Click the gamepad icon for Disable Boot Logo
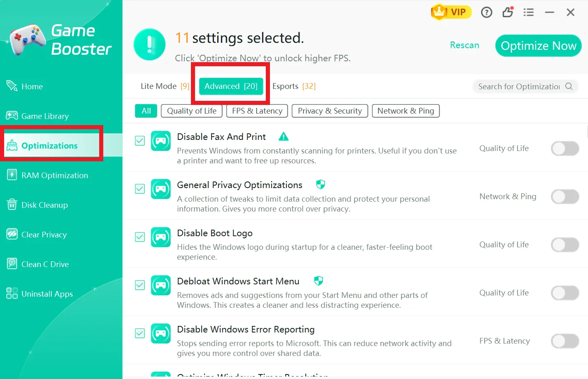 (161, 237)
